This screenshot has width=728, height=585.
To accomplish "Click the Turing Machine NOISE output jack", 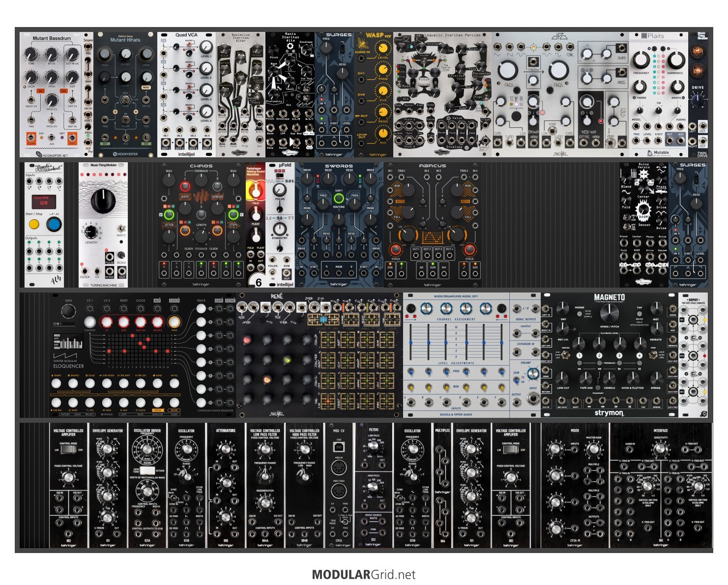I will coord(110,271).
